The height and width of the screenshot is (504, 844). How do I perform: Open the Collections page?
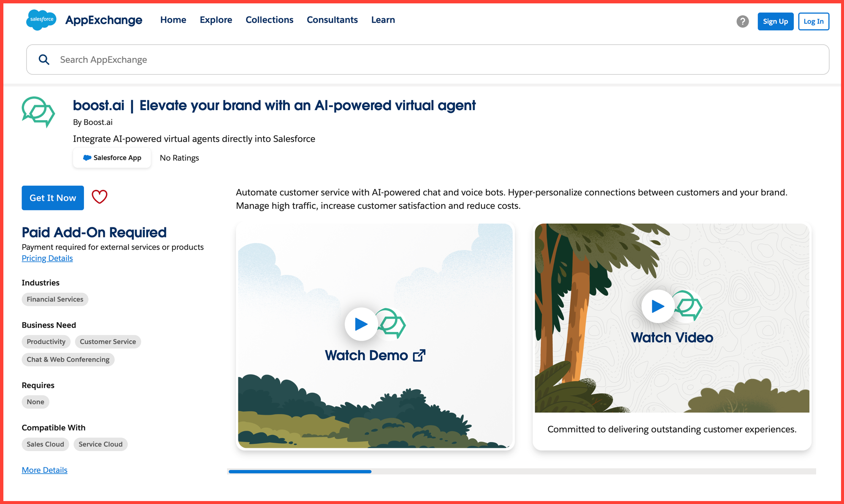269,20
